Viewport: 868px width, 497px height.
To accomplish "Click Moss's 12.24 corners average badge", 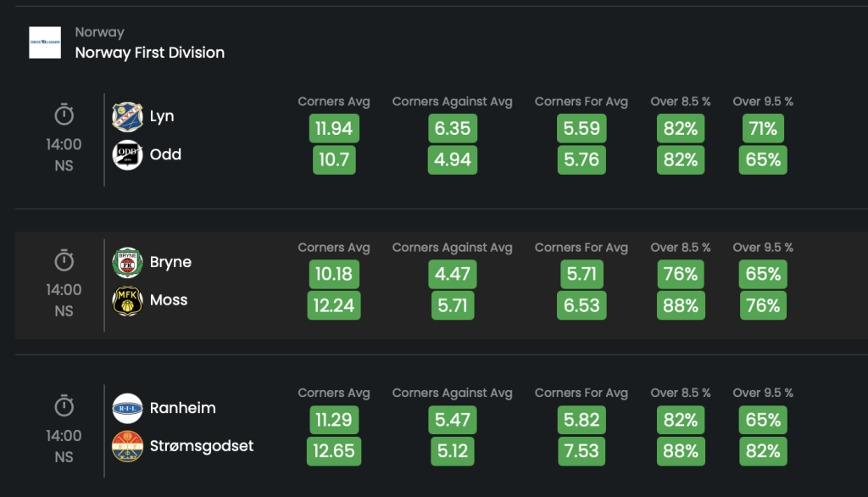I will (x=334, y=305).
